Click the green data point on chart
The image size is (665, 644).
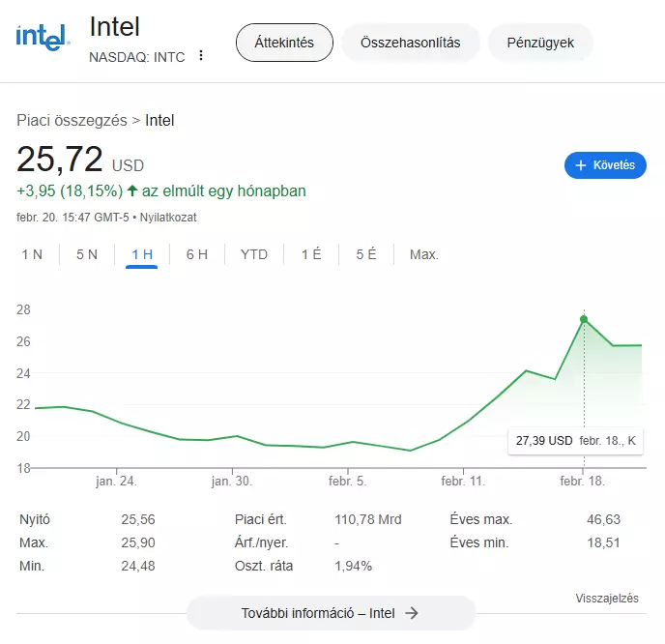[x=584, y=319]
